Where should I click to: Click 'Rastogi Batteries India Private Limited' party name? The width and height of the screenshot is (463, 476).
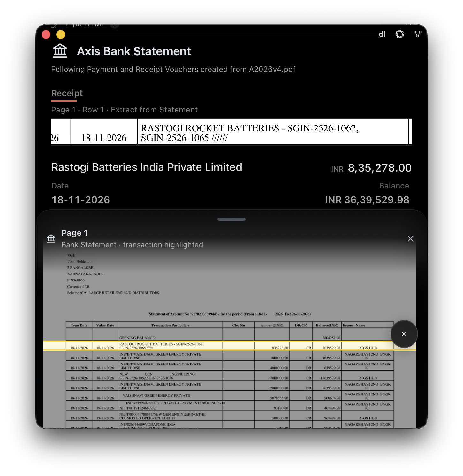(147, 167)
